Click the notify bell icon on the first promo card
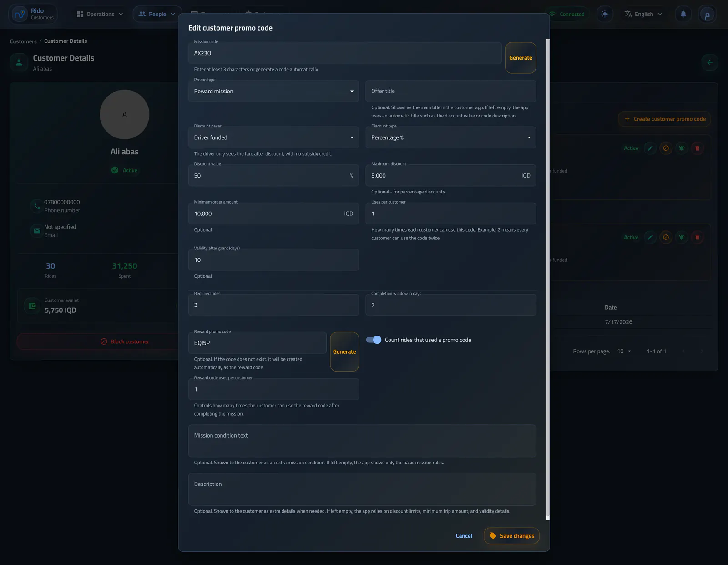Viewport: 728px width, 565px height. [682, 148]
